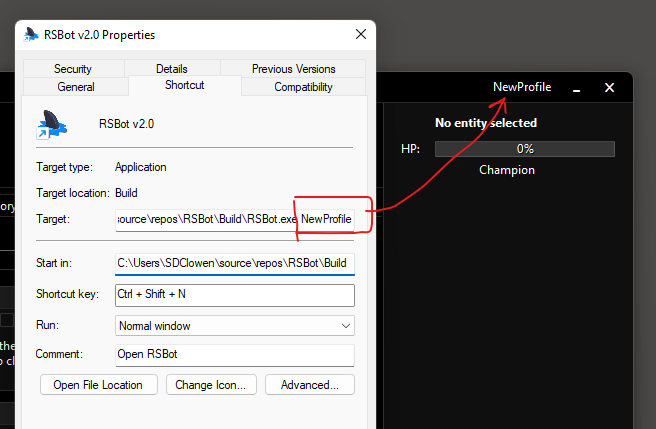Click the Change Icon... button

click(x=211, y=385)
